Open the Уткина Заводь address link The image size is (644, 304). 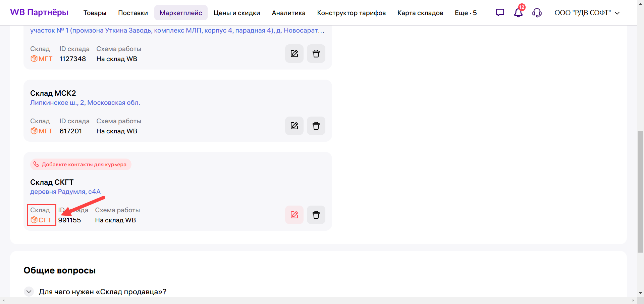tap(177, 31)
